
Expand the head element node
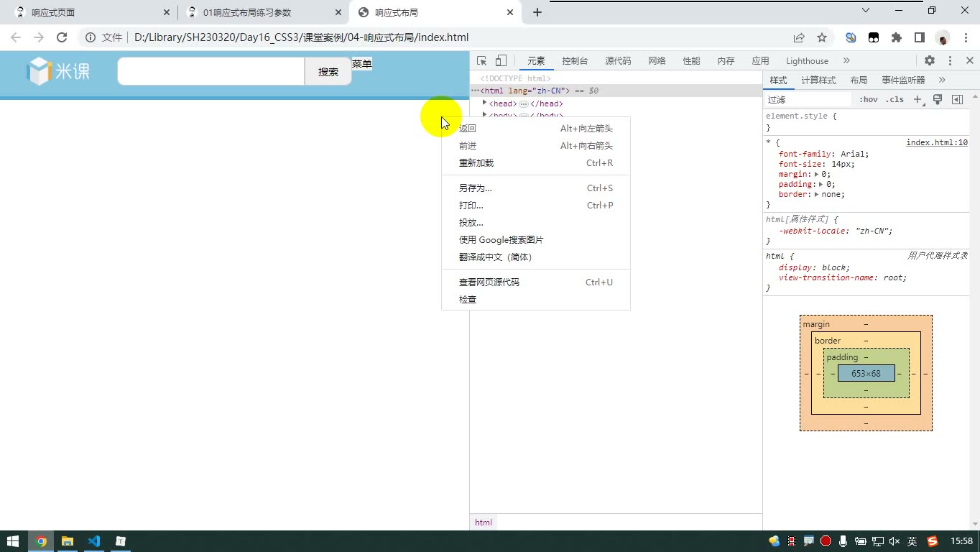(x=485, y=103)
